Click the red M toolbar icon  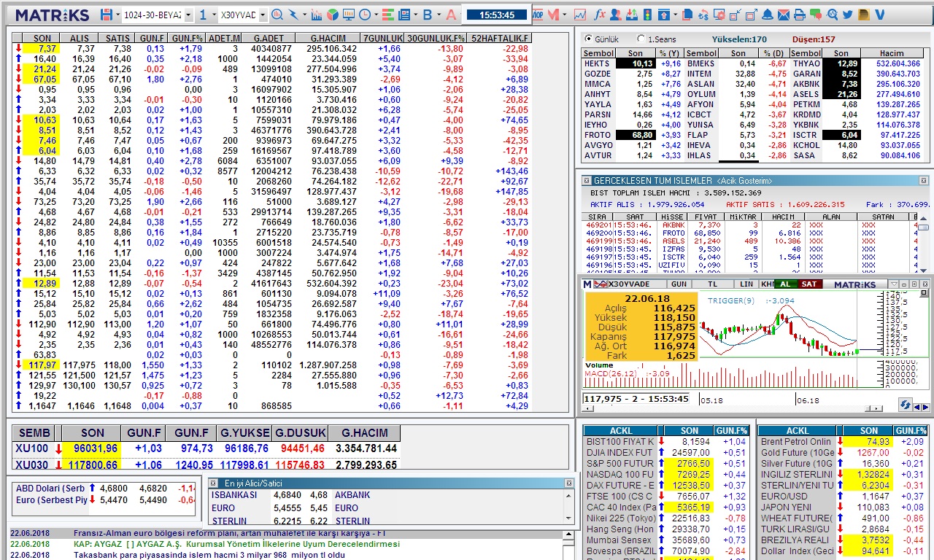(553, 15)
